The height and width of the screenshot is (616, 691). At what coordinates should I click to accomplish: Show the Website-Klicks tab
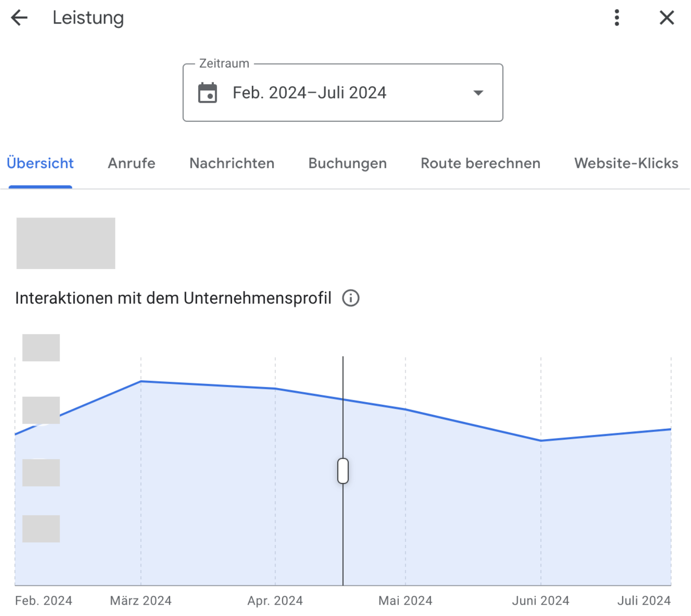[626, 163]
